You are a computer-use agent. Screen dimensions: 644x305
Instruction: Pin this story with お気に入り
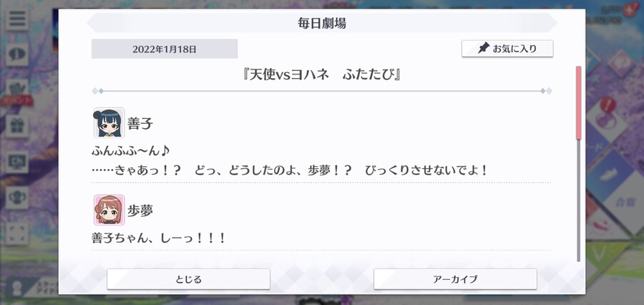pyautogui.click(x=507, y=49)
